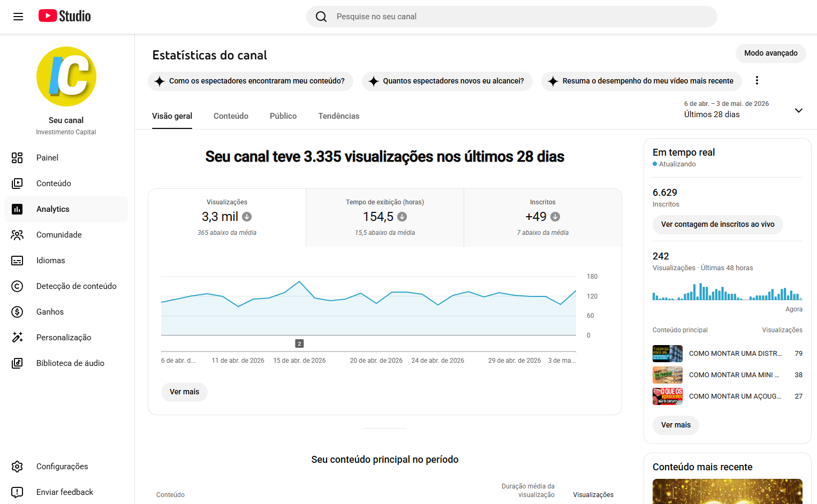Click the chart marker labeled 2

pos(299,343)
